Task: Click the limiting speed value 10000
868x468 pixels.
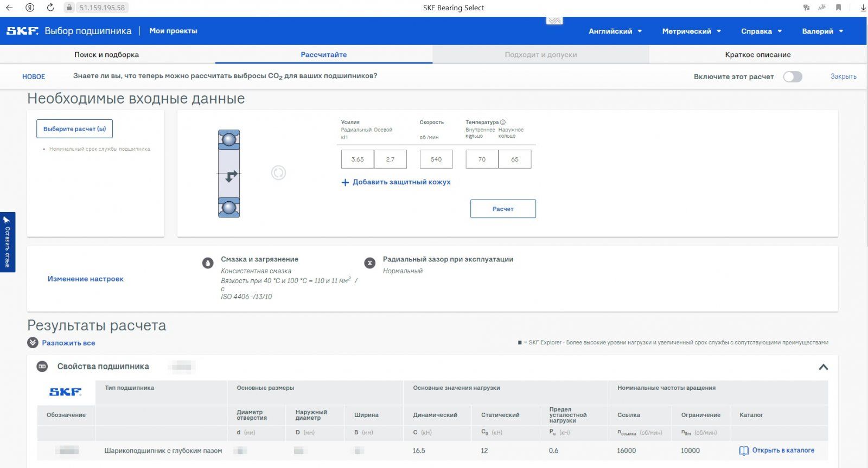Action: (691, 451)
